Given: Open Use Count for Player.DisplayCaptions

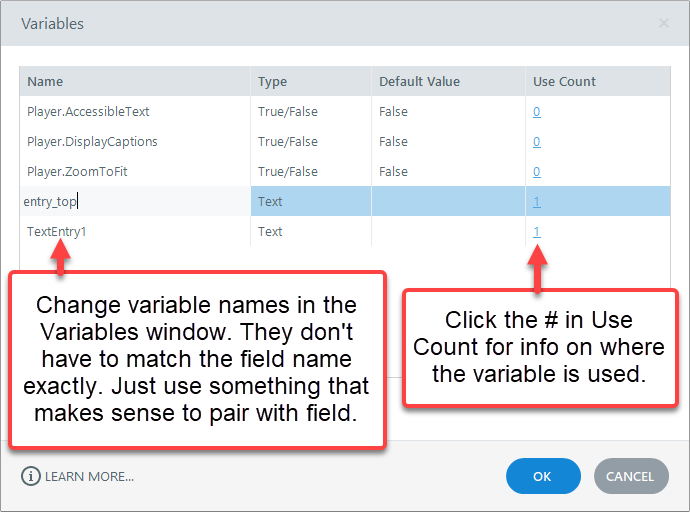Looking at the screenshot, I should tap(537, 142).
